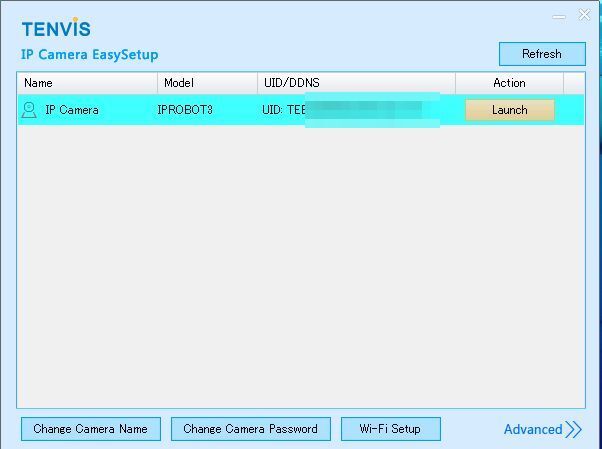Sort by the Name column header
The image size is (602, 449).
87,83
